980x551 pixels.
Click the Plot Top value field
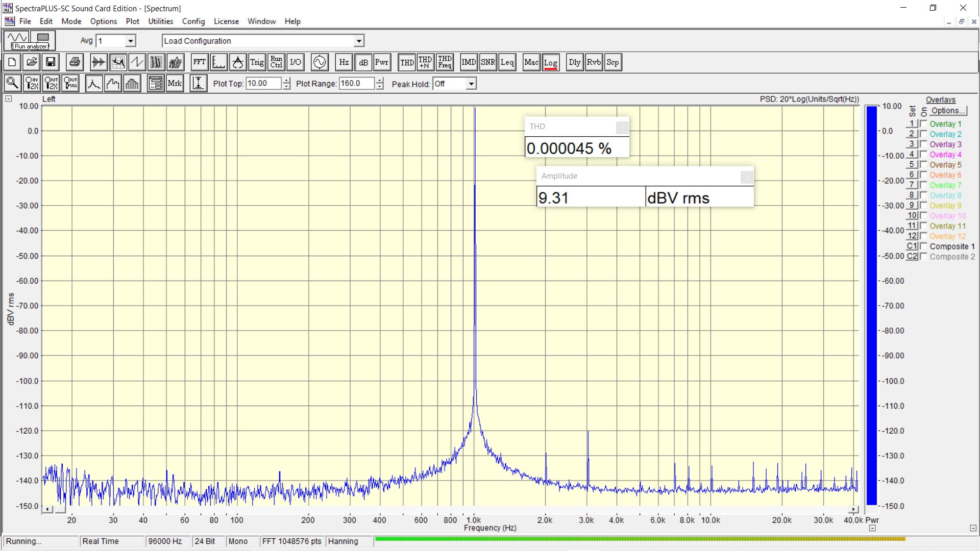(x=263, y=84)
